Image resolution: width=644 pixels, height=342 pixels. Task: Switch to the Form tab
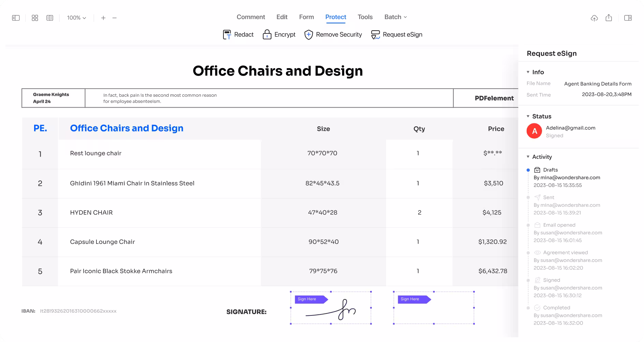coord(306,17)
